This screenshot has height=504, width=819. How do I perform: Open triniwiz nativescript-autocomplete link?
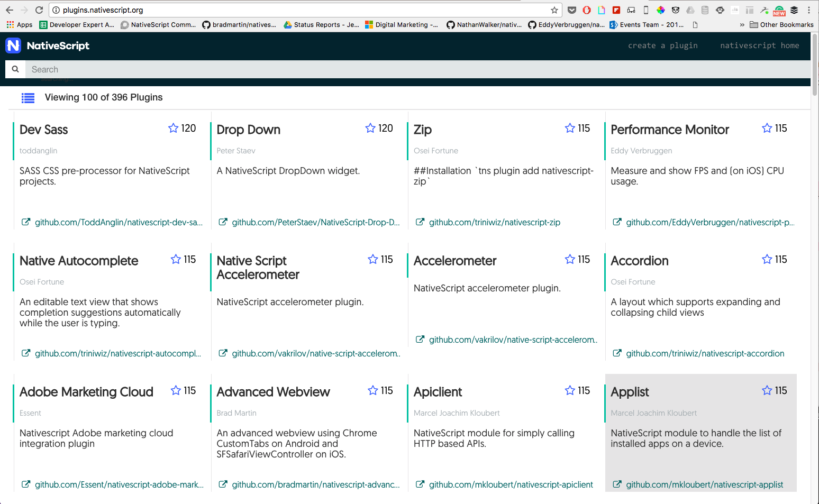coord(118,353)
